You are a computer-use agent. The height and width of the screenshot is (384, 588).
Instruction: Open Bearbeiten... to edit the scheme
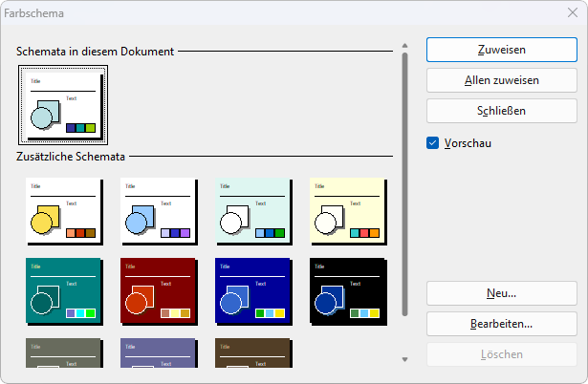click(501, 324)
